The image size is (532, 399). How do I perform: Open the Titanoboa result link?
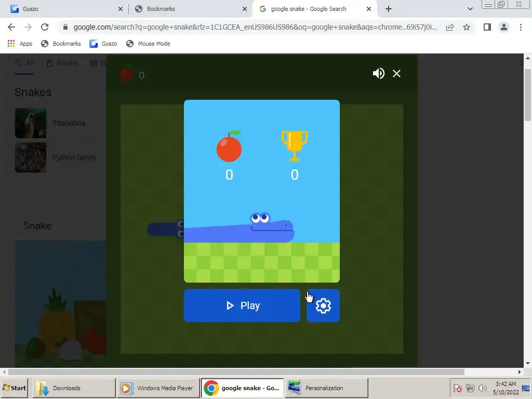pos(69,123)
